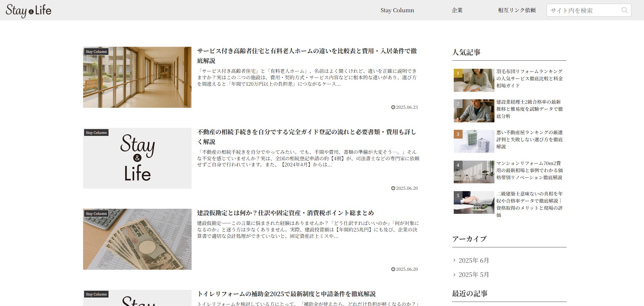Open article サービス付き高齢者住宅と有料老人ホームの違い
The height and width of the screenshot is (306, 644).
pos(307,56)
